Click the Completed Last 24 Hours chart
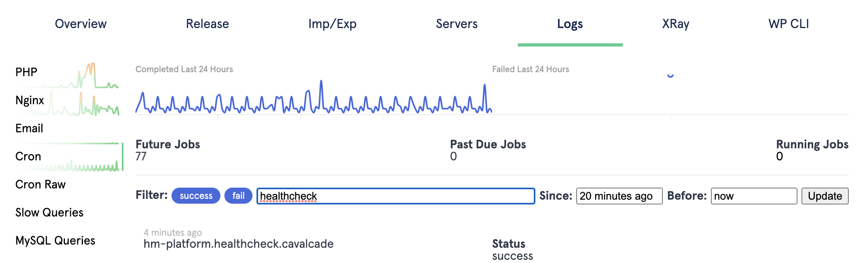The image size is (868, 263). [x=313, y=98]
